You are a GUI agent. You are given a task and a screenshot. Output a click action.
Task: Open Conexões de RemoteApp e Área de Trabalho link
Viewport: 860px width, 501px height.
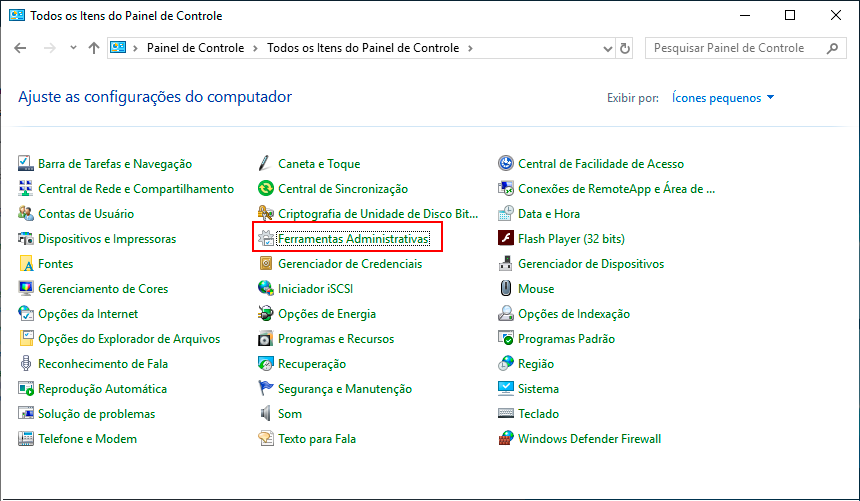point(616,189)
